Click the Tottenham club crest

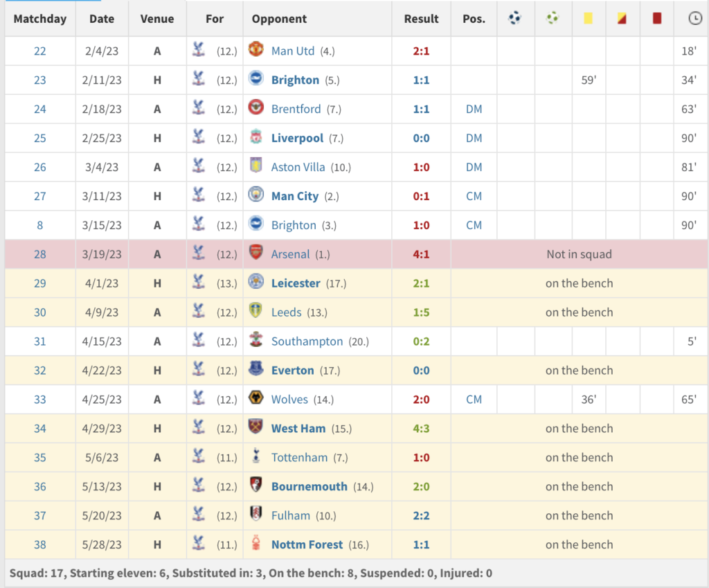[256, 455]
